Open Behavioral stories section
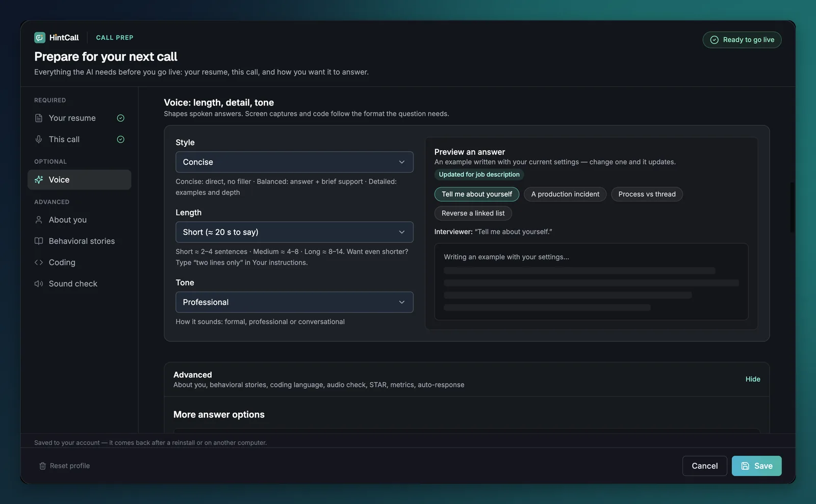Viewport: 816px width, 504px height. pos(80,242)
